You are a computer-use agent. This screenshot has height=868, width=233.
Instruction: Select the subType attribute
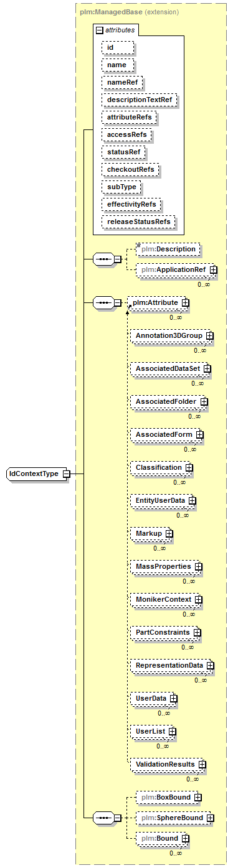click(121, 187)
